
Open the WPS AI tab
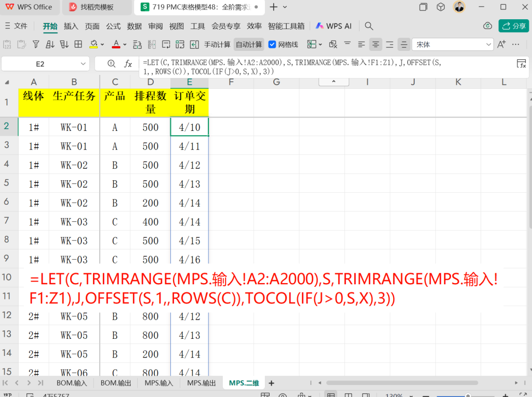point(334,26)
